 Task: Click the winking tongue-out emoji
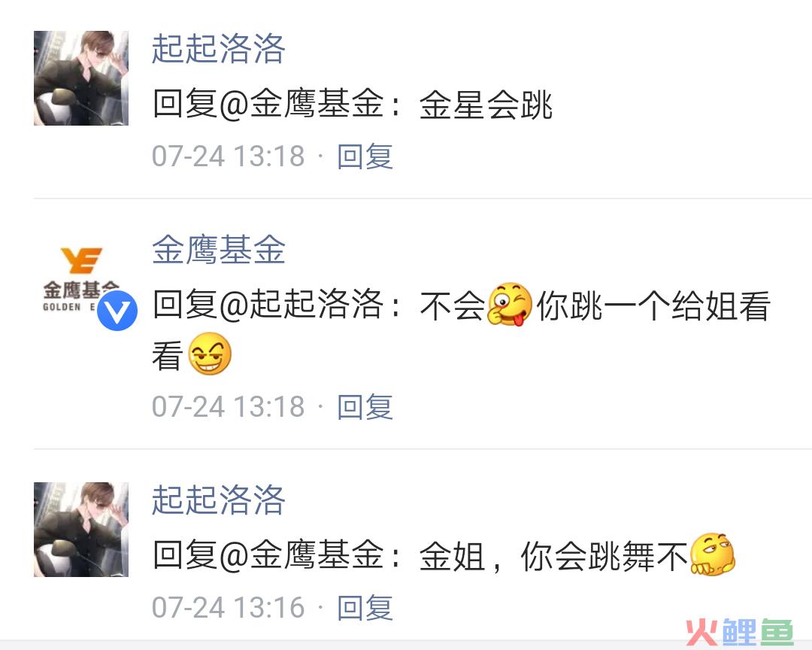(x=510, y=304)
